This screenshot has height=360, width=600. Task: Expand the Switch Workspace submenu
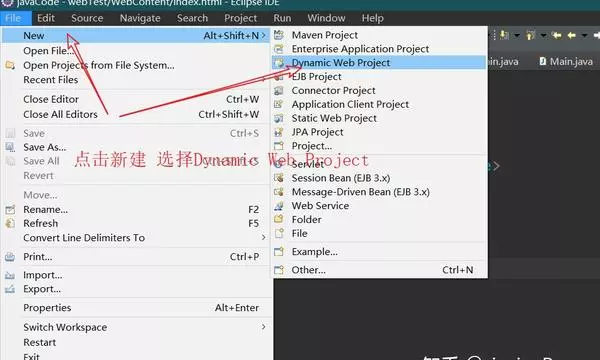click(263, 327)
